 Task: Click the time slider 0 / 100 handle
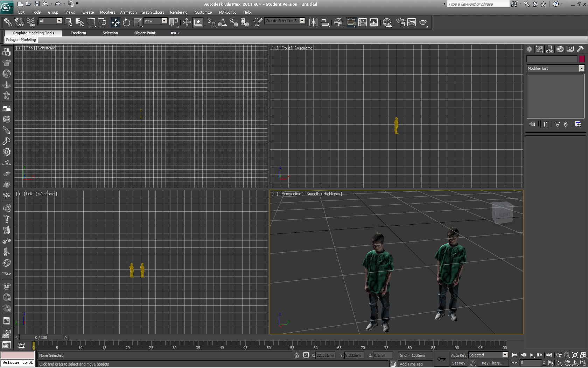(x=41, y=338)
